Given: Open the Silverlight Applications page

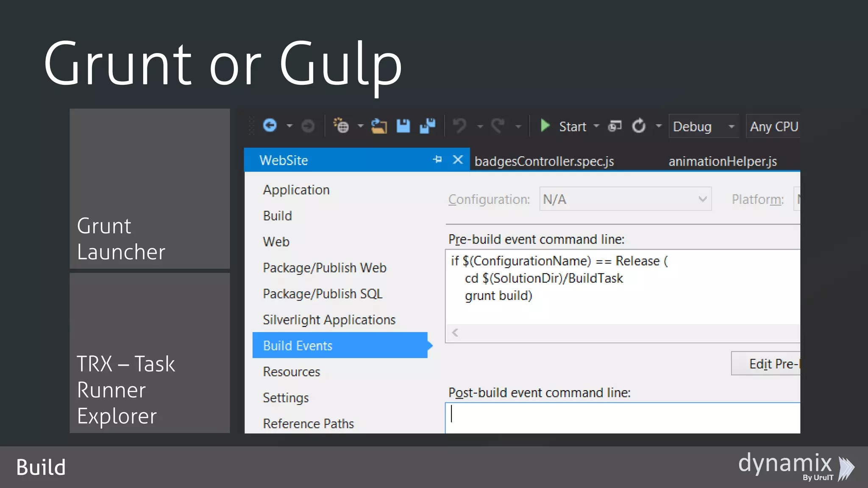Looking at the screenshot, I should tap(329, 320).
